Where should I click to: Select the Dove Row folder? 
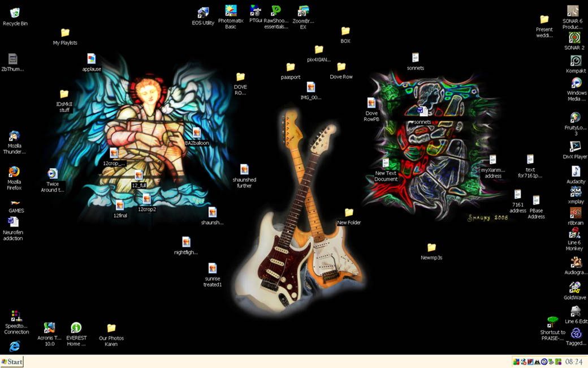click(341, 67)
